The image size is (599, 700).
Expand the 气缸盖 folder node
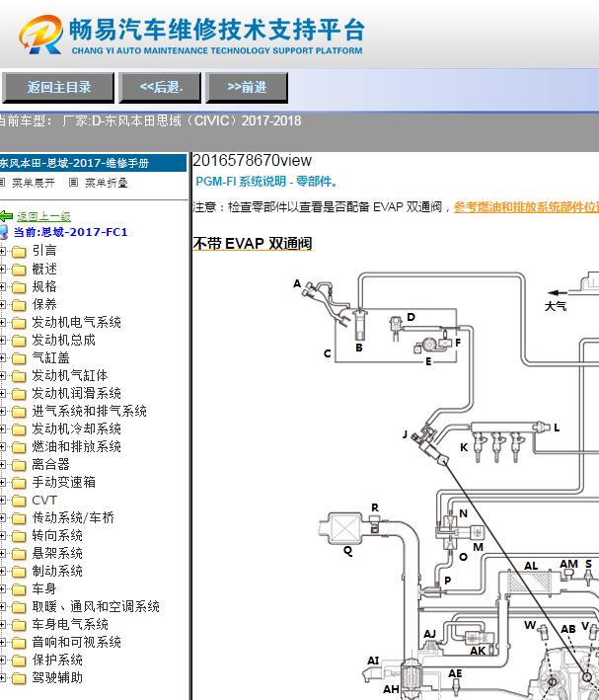pyautogui.click(x=3, y=358)
